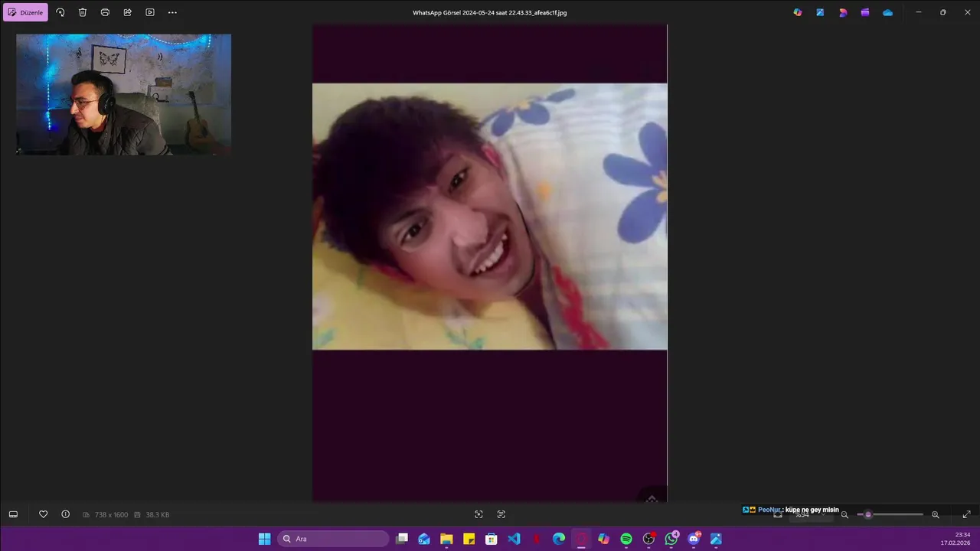
Task: Click the 738 x 1600 dimensions text
Action: [x=111, y=515]
